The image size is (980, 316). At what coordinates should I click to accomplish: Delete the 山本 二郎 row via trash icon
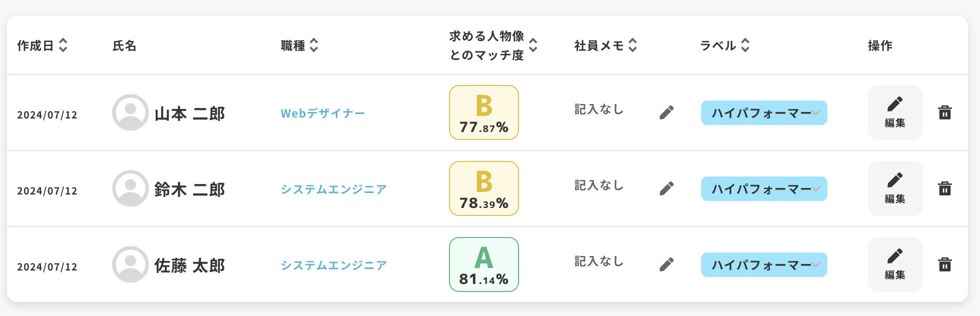point(944,112)
